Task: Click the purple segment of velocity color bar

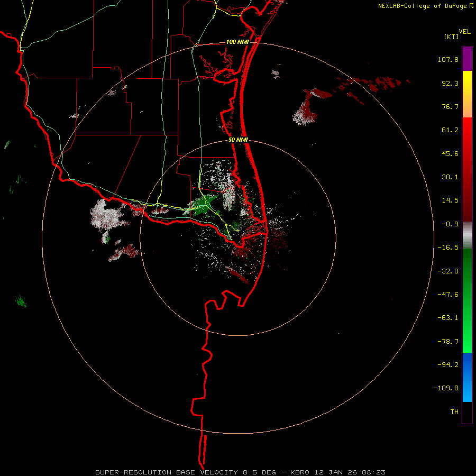Action: [x=467, y=59]
